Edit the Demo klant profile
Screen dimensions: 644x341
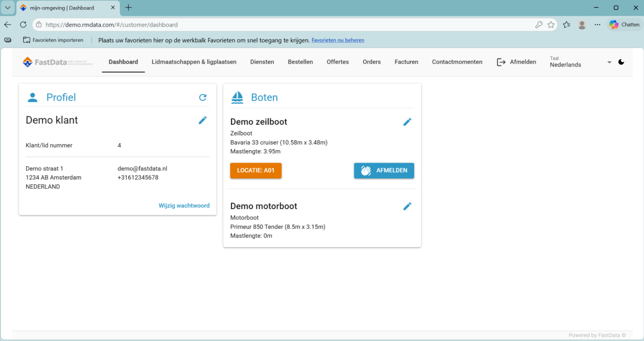coord(203,120)
